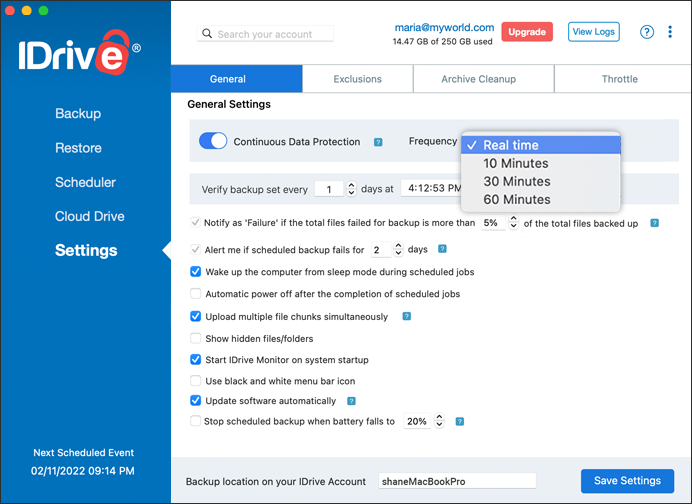
Task: Open Scheduler in the sidebar
Action: coord(85,182)
